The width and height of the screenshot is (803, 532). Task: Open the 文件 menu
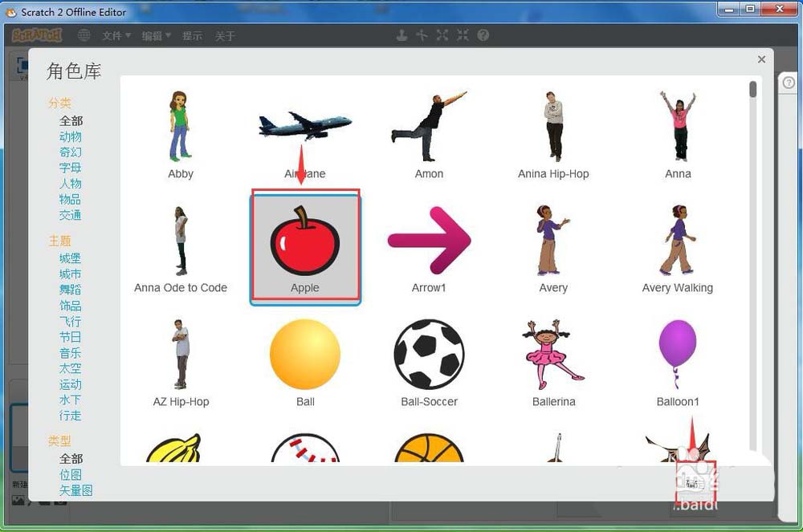(x=116, y=36)
